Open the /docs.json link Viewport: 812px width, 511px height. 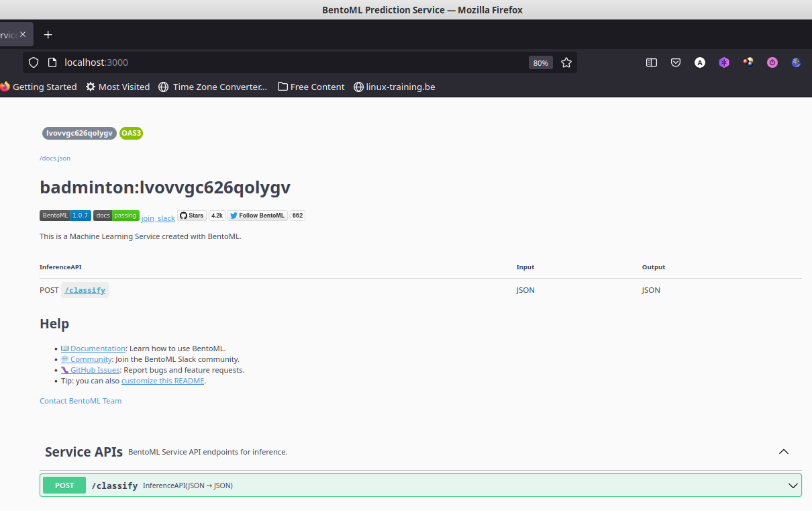pyautogui.click(x=55, y=158)
